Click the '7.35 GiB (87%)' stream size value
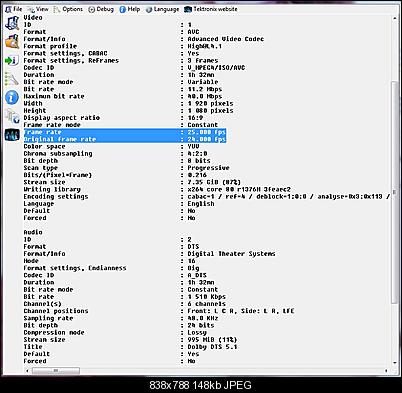 tap(214, 182)
